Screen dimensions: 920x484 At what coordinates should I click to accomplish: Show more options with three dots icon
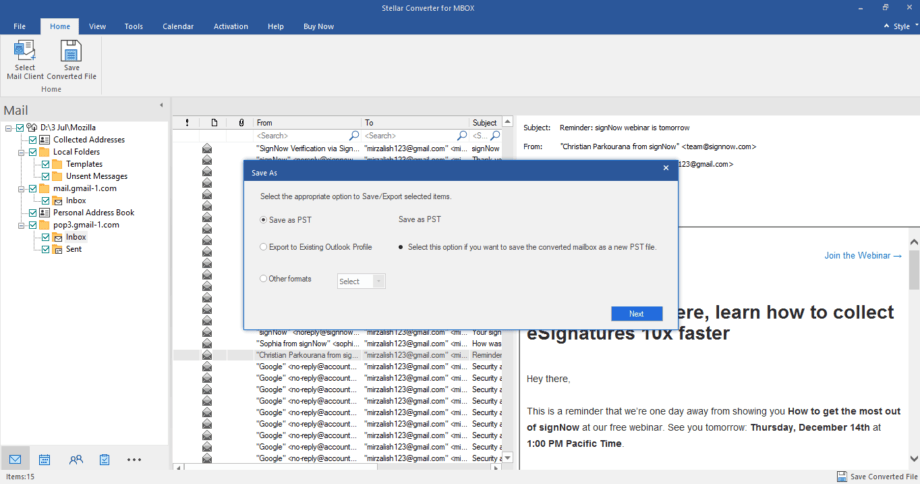(x=134, y=459)
